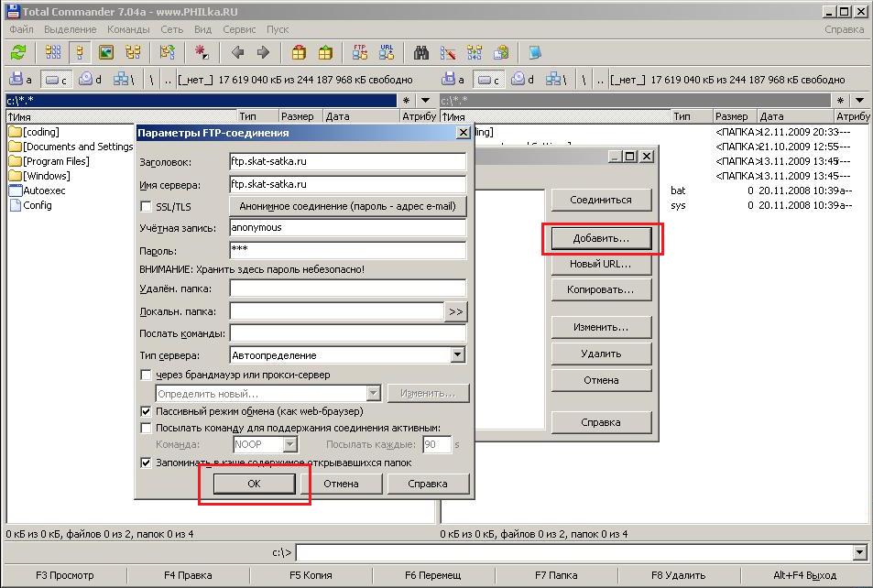Viewport: 873px width, 588px height.
Task: Focus the 'Удалён. папка' input field
Action: (347, 289)
